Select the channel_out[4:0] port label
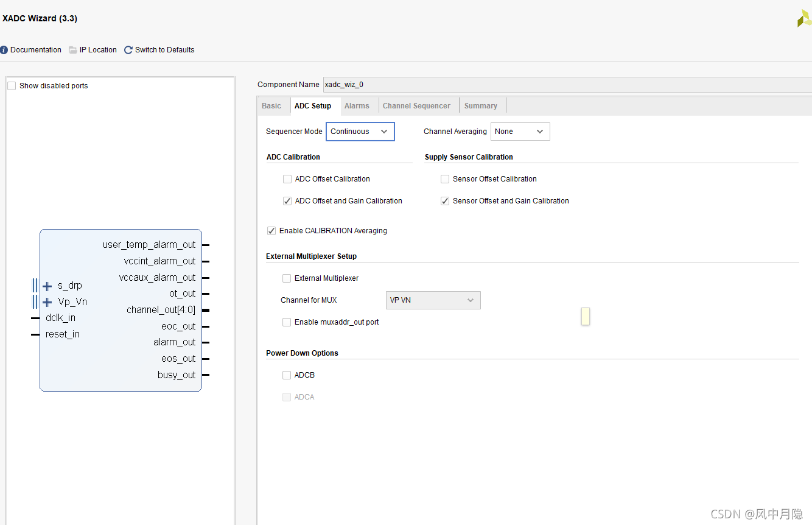This screenshot has width=812, height=525. click(x=161, y=310)
